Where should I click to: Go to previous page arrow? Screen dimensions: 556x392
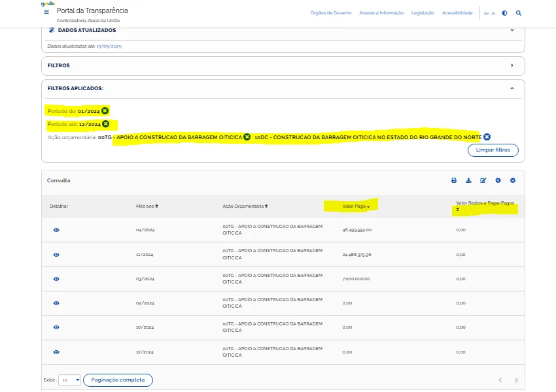point(500,380)
